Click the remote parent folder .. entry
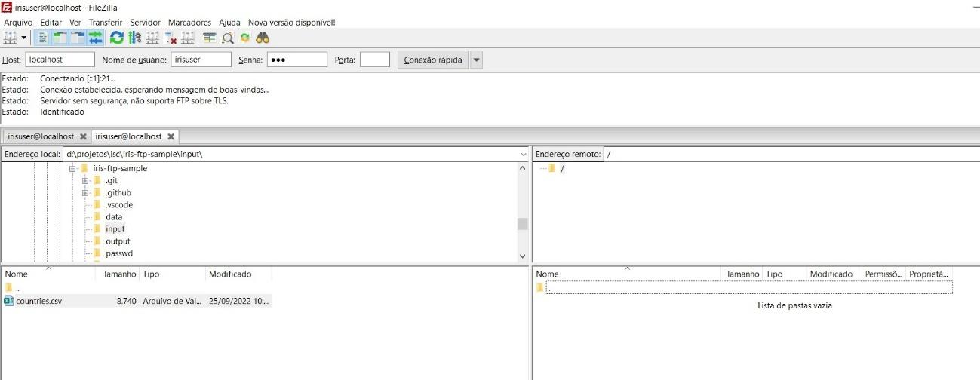This screenshot has width=980, height=380. point(743,288)
